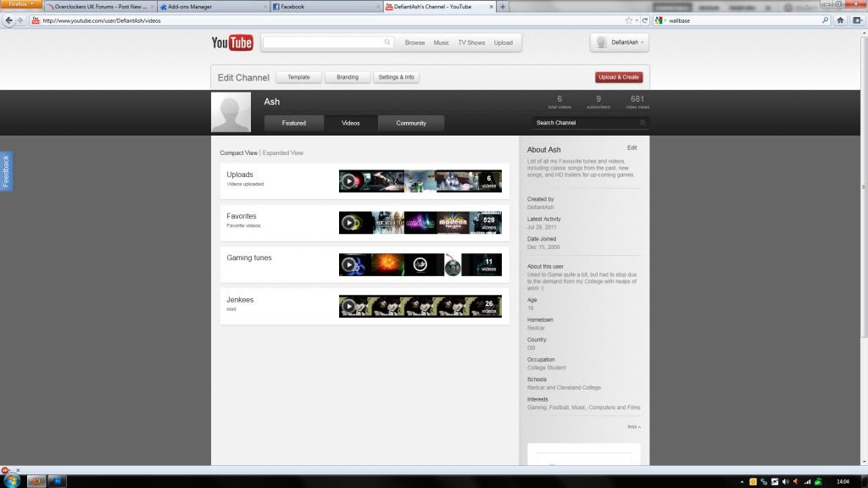Click the Jenkees playlist thumbnail strip
Viewport: 868px width, 488px height.
click(420, 307)
